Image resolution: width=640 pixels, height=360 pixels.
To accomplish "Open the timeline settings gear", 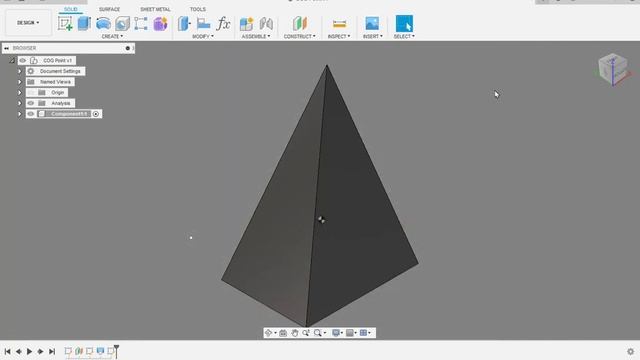I will click(x=631, y=351).
